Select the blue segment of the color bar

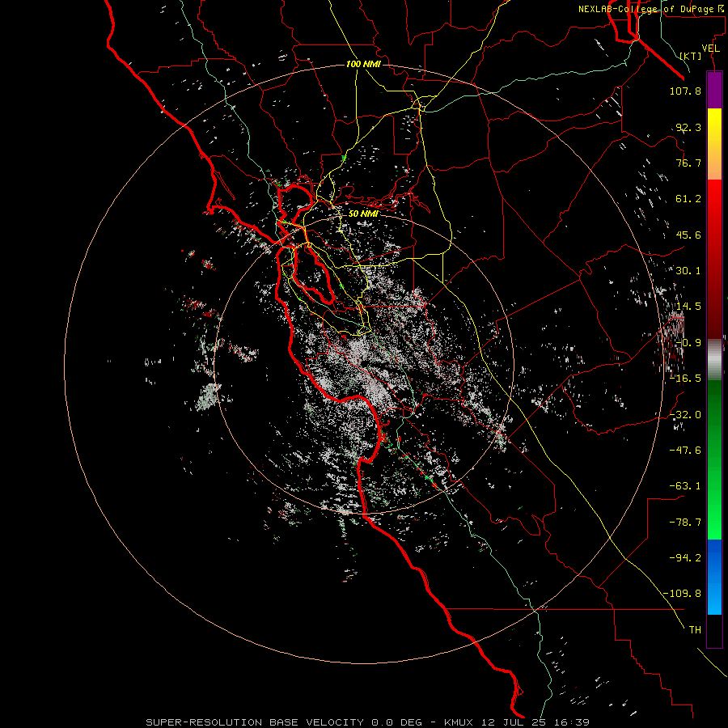[714, 577]
